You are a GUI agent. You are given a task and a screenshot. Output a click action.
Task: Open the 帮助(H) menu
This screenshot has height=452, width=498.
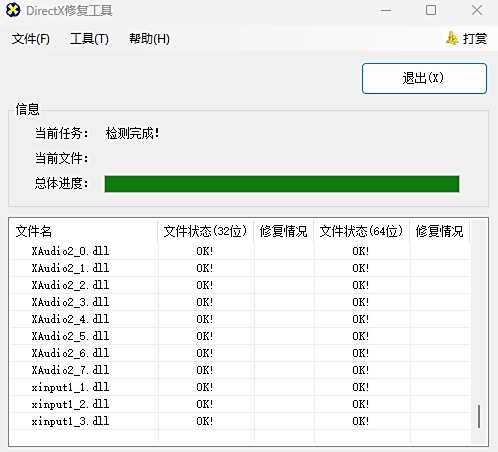pos(149,39)
